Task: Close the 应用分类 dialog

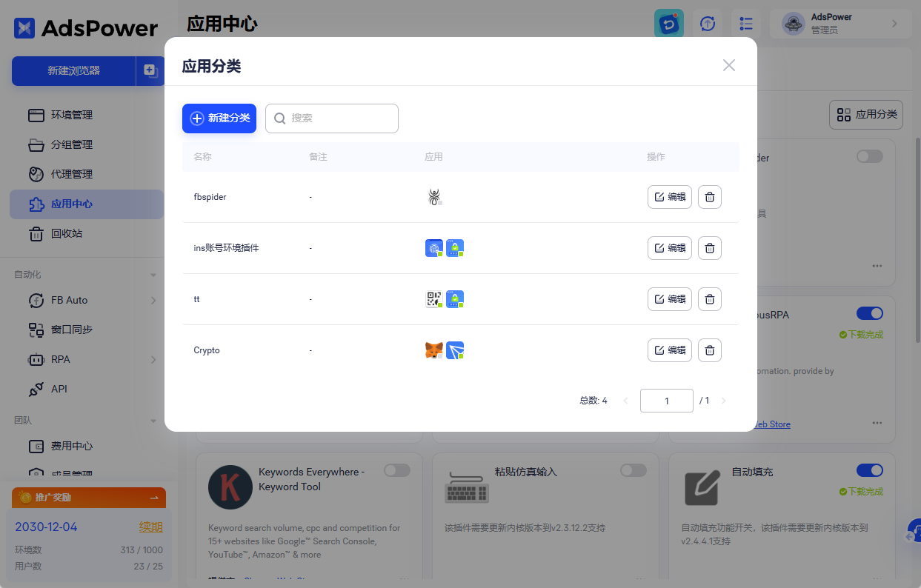Action: tap(729, 65)
